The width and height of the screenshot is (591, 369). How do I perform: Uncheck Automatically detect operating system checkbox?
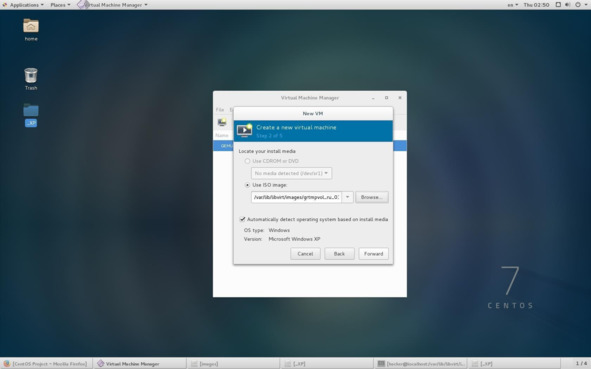pos(242,219)
